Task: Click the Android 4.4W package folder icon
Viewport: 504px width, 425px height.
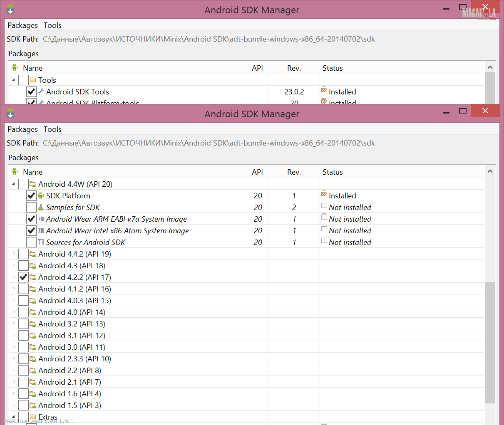Action: click(x=33, y=184)
